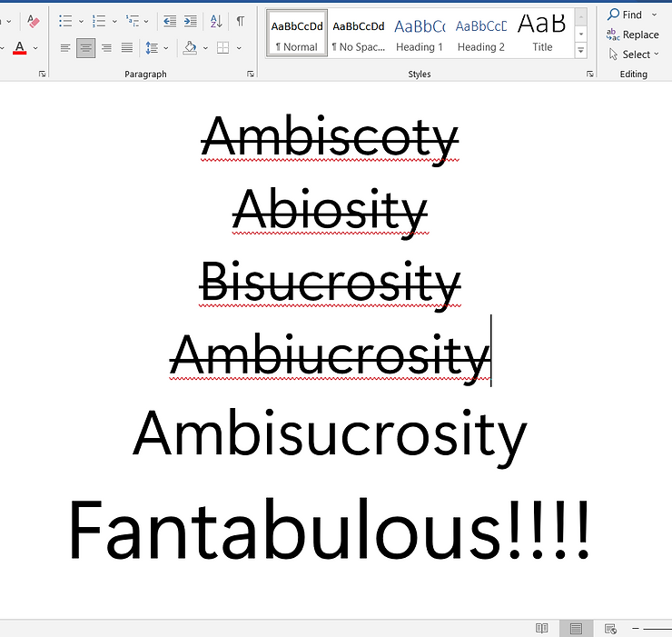The height and width of the screenshot is (637, 672).
Task: Click Replace button
Action: [x=633, y=35]
